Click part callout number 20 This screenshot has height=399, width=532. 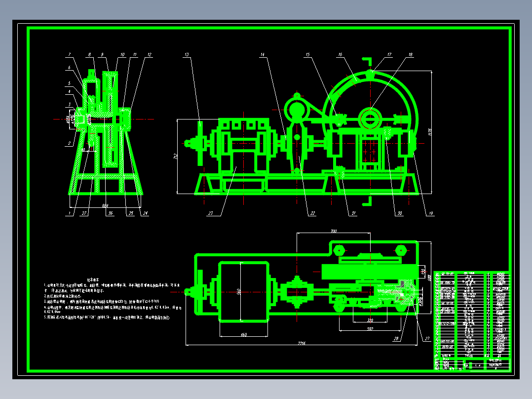coord(399,213)
